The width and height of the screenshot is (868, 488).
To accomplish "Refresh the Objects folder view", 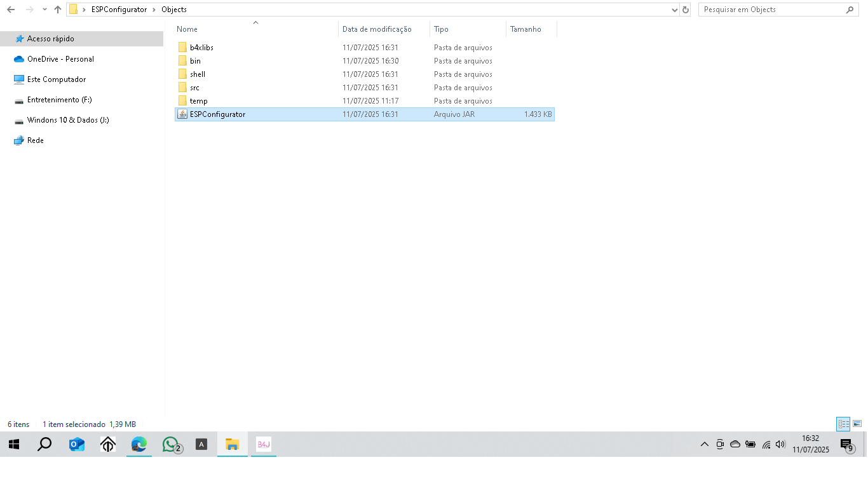I will tap(685, 10).
